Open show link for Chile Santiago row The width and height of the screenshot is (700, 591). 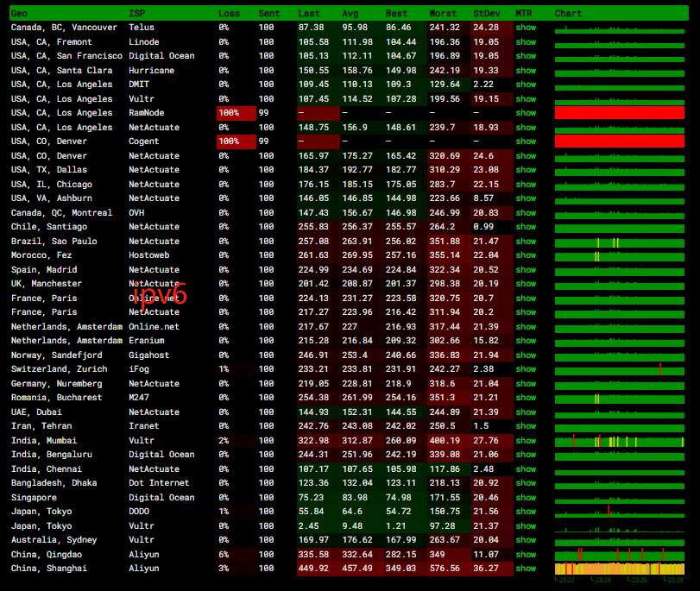tap(526, 227)
